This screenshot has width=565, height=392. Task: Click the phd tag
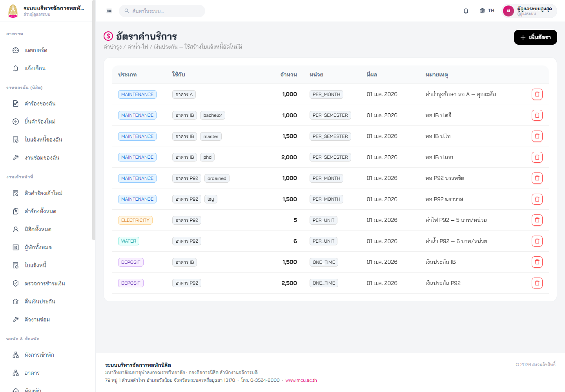click(x=207, y=157)
